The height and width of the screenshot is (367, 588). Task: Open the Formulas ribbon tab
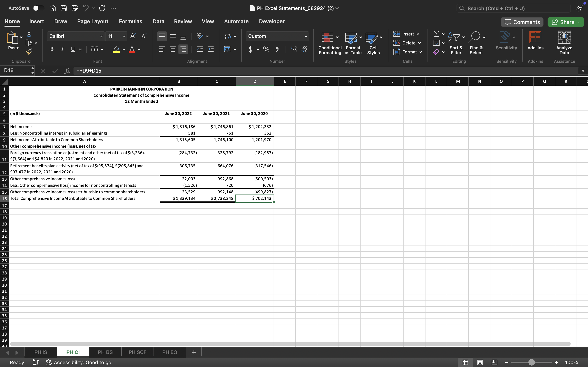click(x=130, y=21)
